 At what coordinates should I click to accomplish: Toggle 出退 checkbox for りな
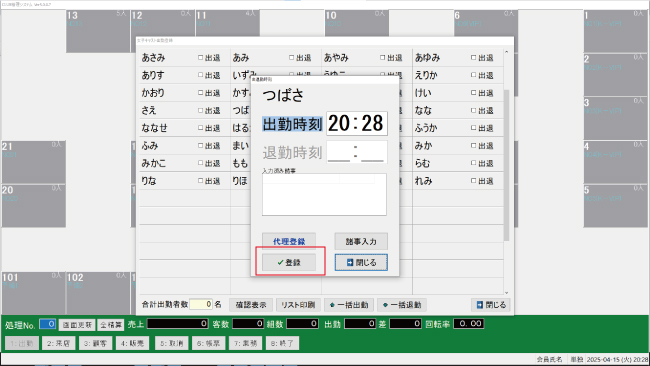click(201, 181)
